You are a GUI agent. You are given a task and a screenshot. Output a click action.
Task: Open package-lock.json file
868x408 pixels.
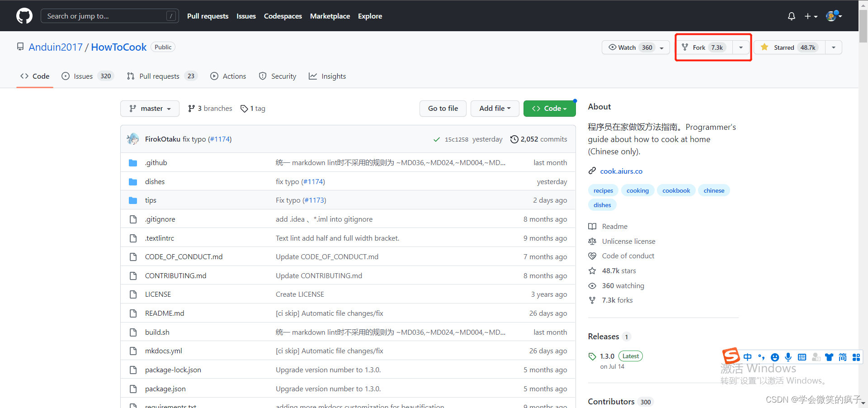tap(173, 370)
